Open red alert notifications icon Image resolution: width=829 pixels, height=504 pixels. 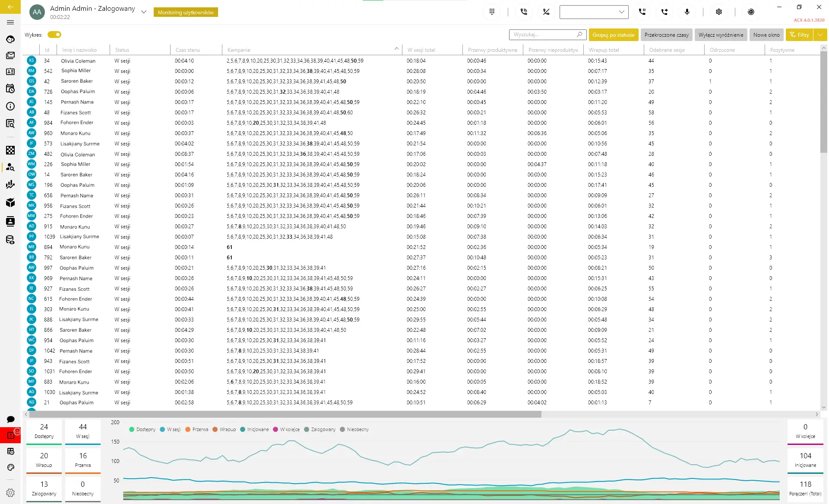pyautogui.click(x=11, y=435)
